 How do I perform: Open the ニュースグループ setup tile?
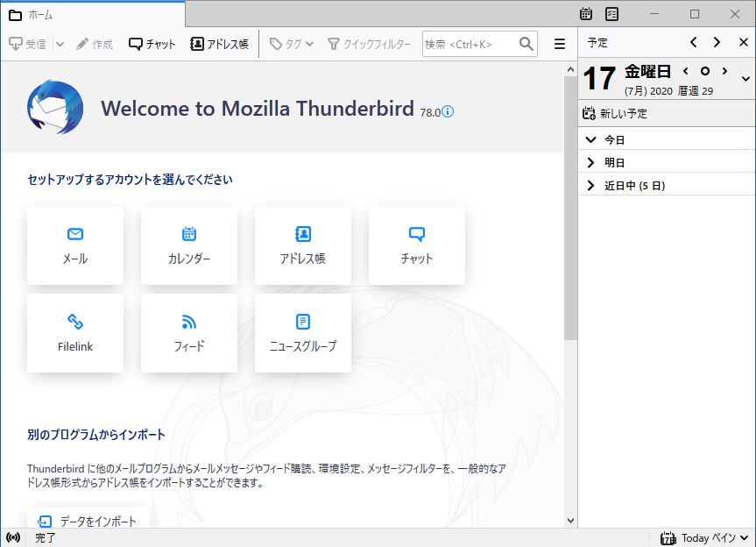pyautogui.click(x=302, y=333)
